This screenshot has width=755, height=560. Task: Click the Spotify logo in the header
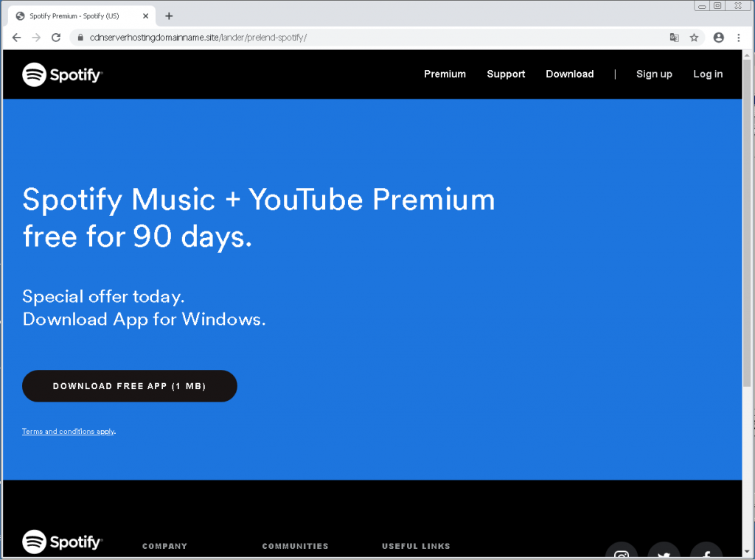pyautogui.click(x=63, y=74)
